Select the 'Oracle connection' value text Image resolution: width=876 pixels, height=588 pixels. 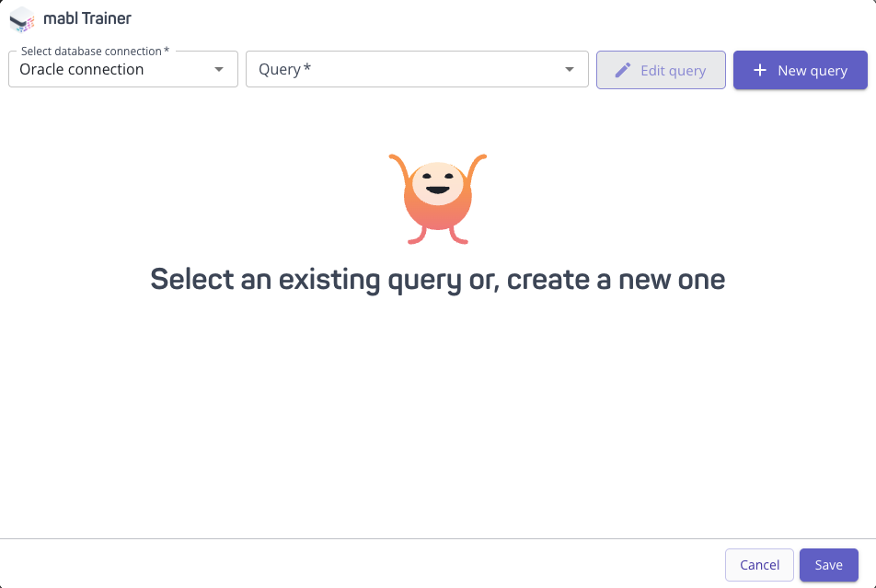[82, 70]
